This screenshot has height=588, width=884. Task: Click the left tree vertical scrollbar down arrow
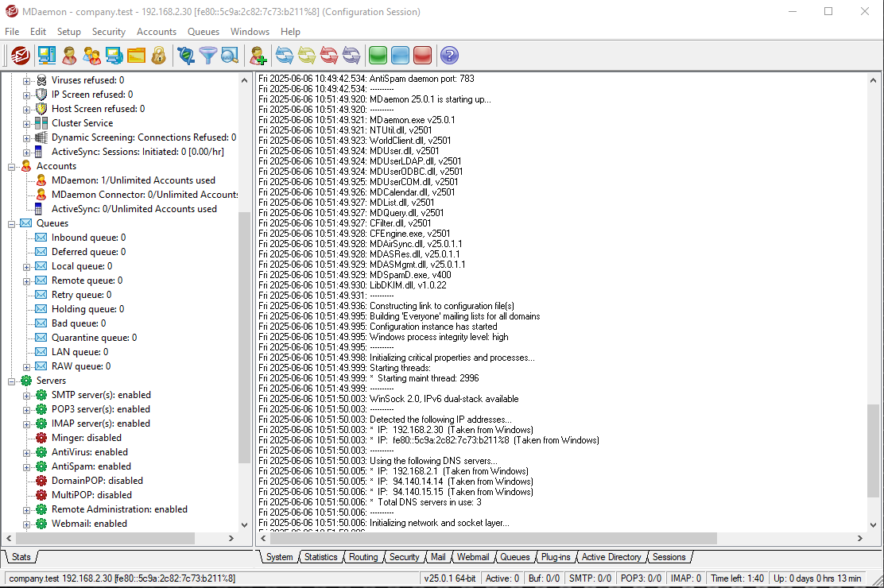pyautogui.click(x=244, y=525)
